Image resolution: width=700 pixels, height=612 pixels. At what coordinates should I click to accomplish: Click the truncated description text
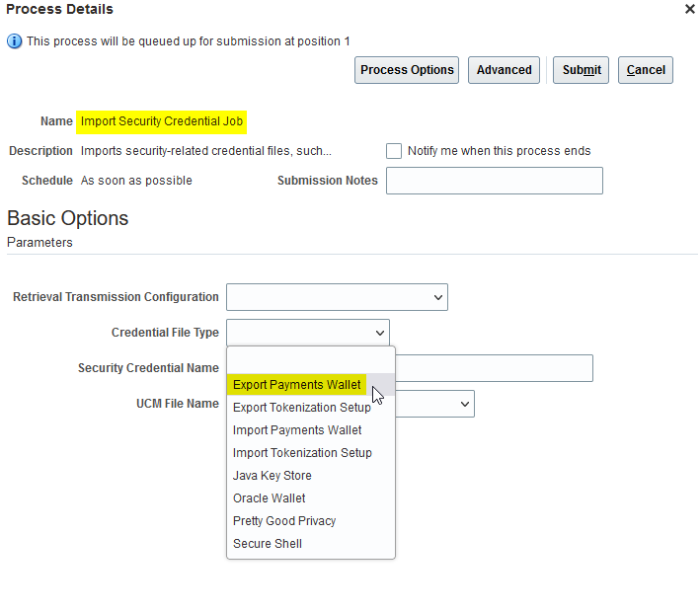click(x=205, y=151)
